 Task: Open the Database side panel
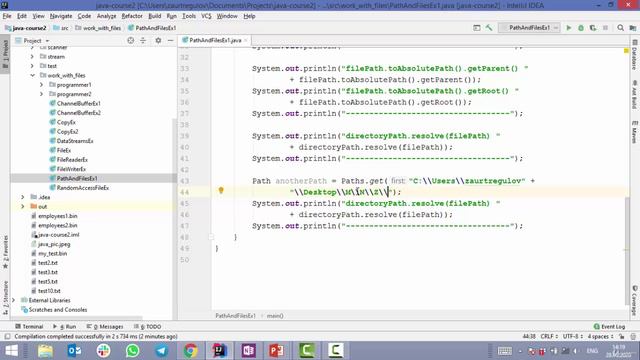pyautogui.click(x=635, y=55)
